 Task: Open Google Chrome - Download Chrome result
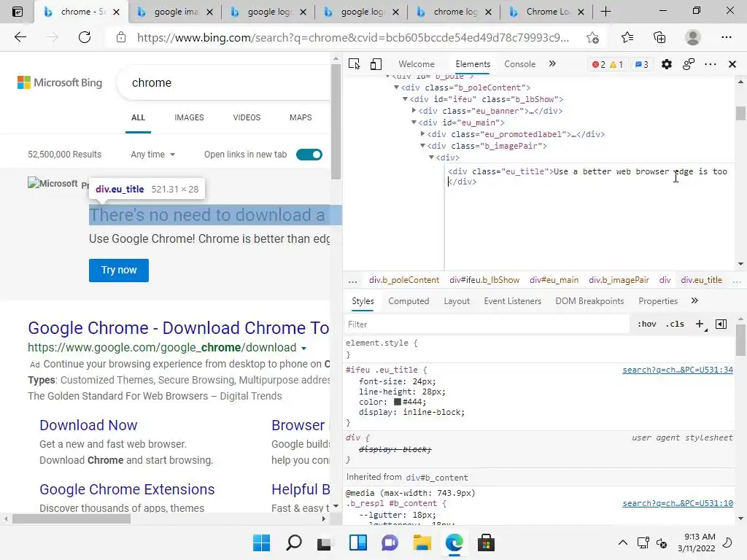[x=179, y=328]
